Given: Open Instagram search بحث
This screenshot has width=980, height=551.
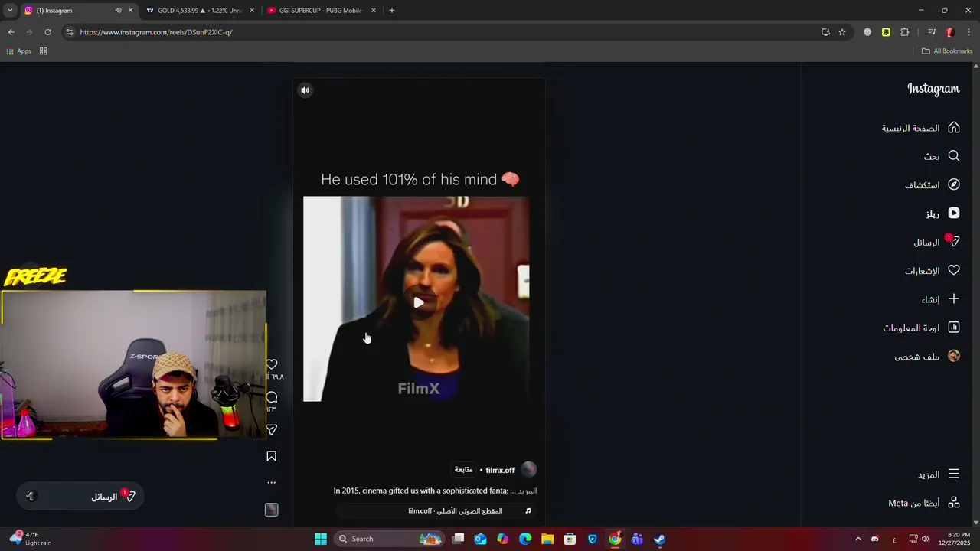Looking at the screenshot, I should pyautogui.click(x=941, y=156).
